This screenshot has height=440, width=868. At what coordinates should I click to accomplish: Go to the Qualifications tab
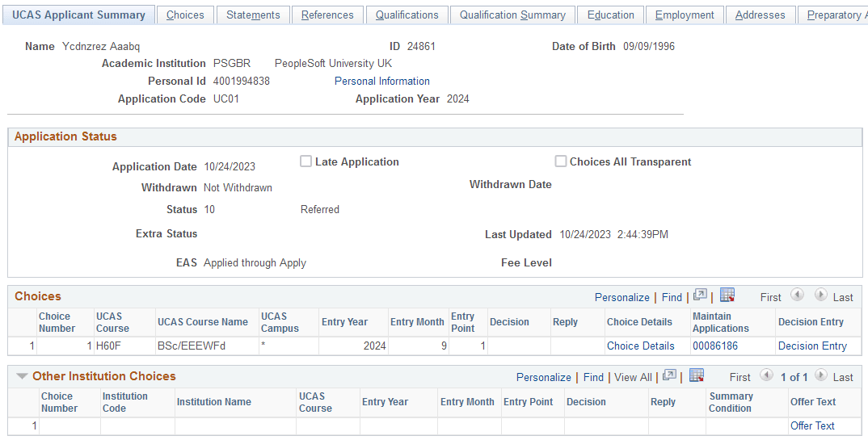[407, 15]
